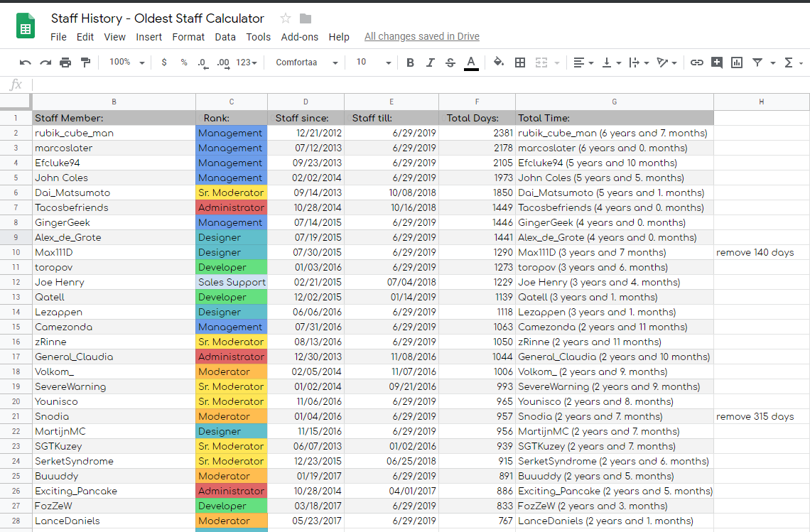Increase decimal places
Viewport: 810px width, 532px height.
pyautogui.click(x=223, y=63)
